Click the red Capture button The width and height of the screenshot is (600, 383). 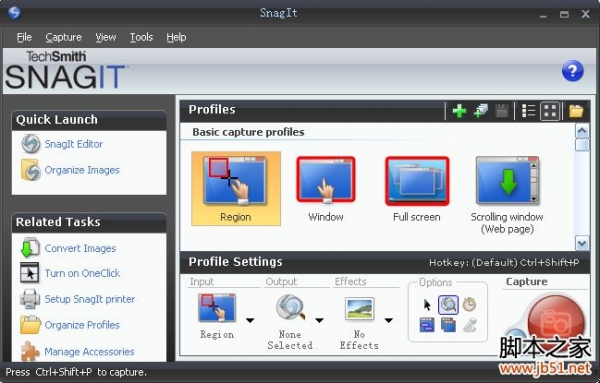pos(556,321)
